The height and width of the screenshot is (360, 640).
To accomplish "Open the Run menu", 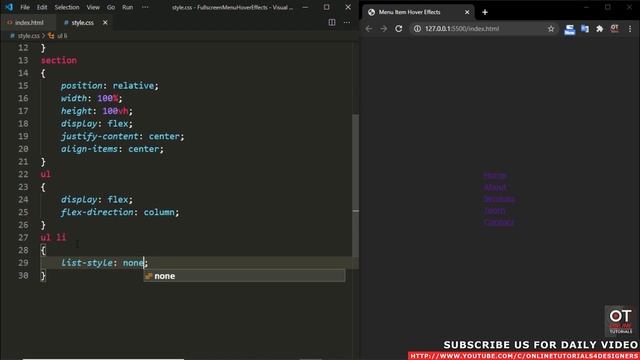I will point(127,7).
